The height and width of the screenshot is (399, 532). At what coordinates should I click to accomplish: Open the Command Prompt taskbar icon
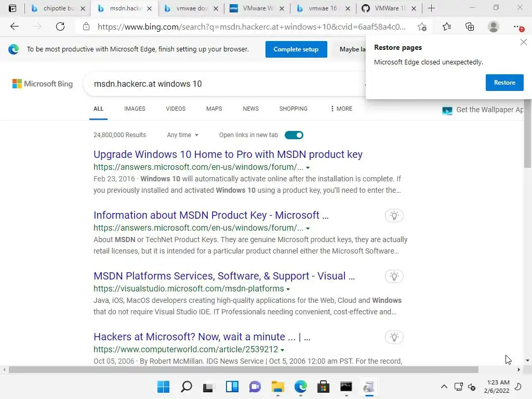(346, 387)
